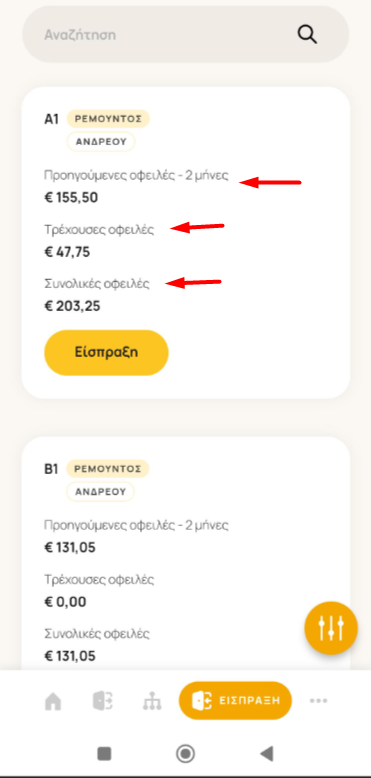Click the € 155,50 previous debts amount
The width and height of the screenshot is (371, 778).
(71, 198)
